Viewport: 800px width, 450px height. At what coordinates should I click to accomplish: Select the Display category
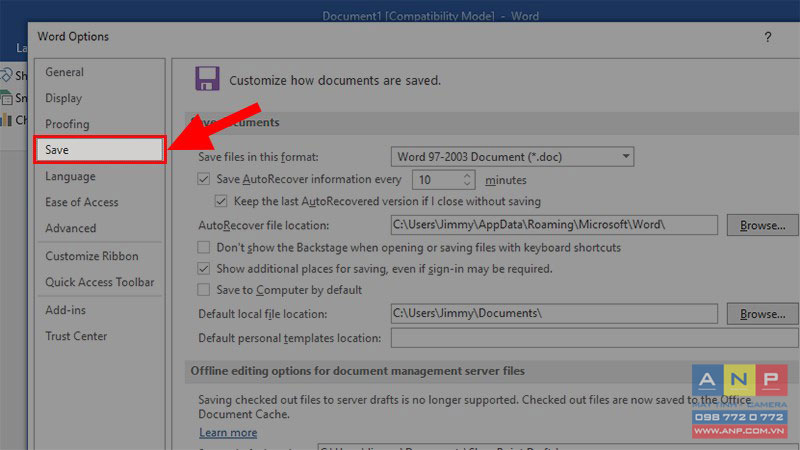coord(100,98)
